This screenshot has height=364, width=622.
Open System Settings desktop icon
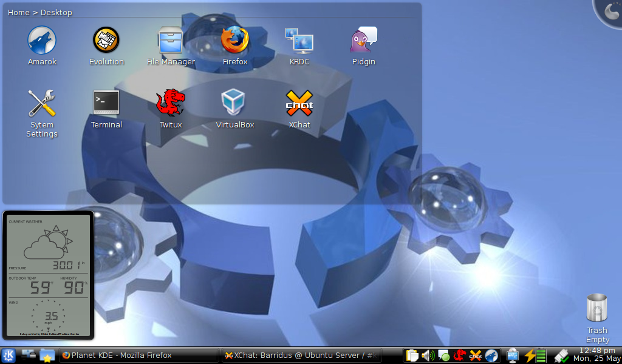pos(42,104)
